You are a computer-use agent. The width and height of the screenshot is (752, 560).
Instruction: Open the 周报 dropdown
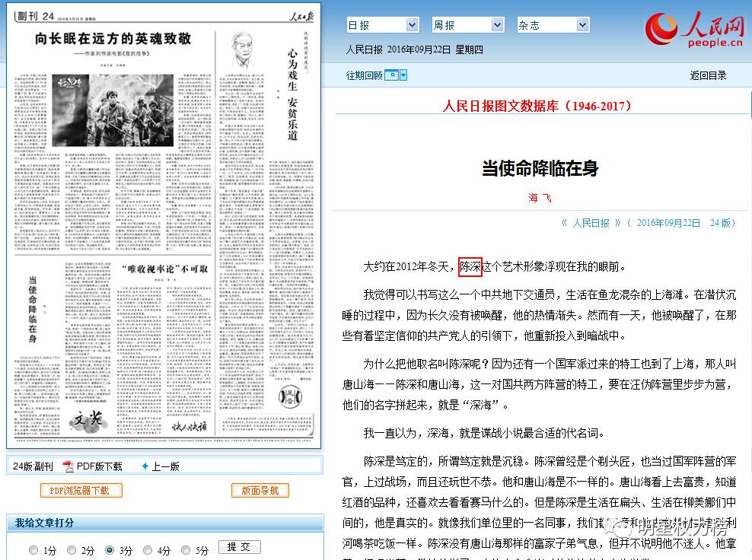click(467, 25)
